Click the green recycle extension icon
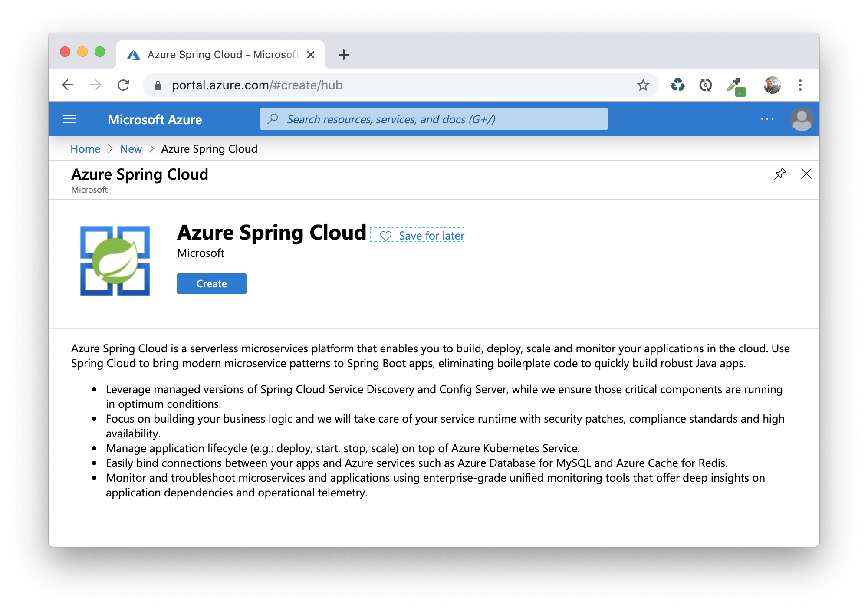 [x=677, y=85]
